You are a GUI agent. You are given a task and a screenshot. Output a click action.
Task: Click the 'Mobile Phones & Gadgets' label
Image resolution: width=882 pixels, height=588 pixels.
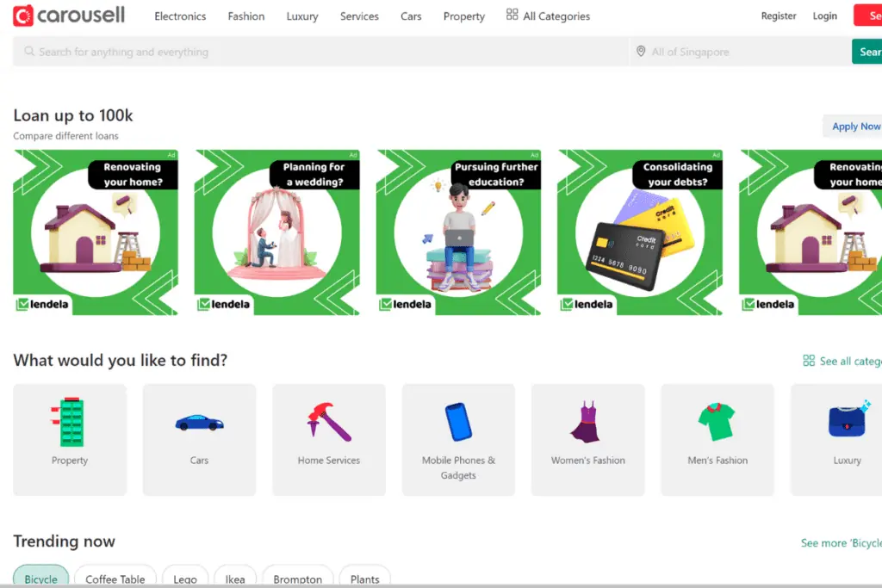pyautogui.click(x=458, y=467)
